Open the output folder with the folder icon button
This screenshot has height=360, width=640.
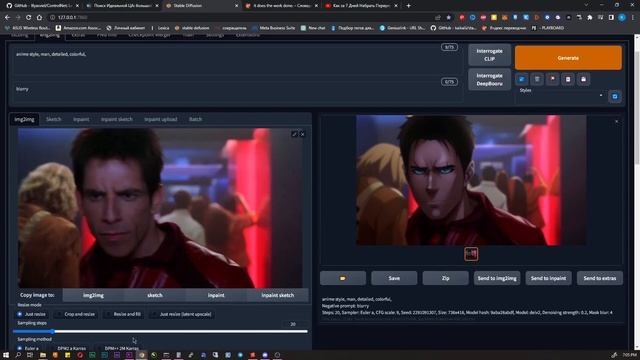point(343,278)
